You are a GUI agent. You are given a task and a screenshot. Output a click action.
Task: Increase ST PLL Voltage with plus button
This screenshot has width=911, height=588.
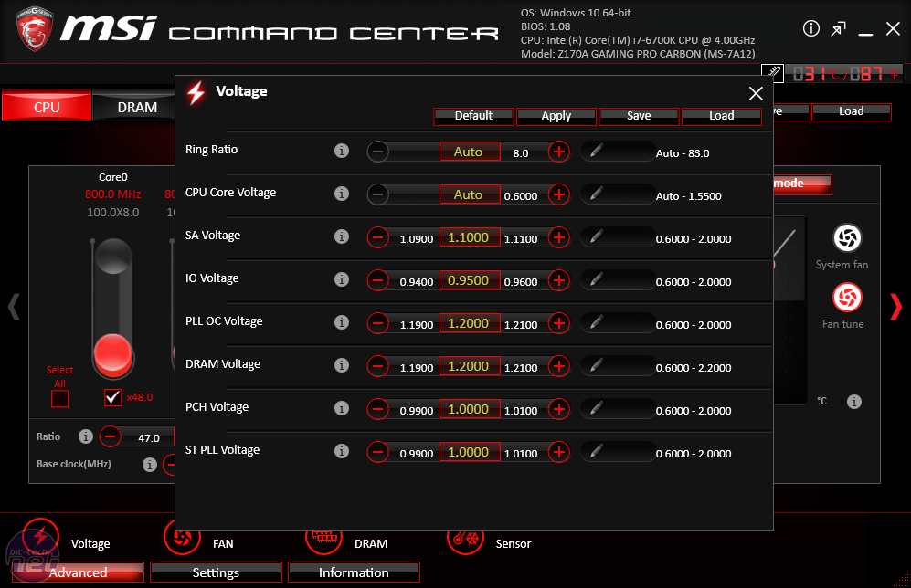coord(559,452)
